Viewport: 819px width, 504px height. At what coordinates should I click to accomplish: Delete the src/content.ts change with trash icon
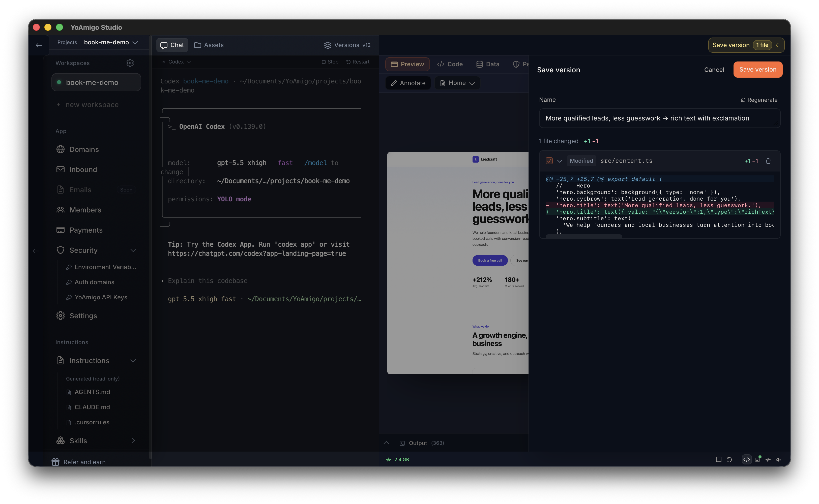(x=768, y=161)
